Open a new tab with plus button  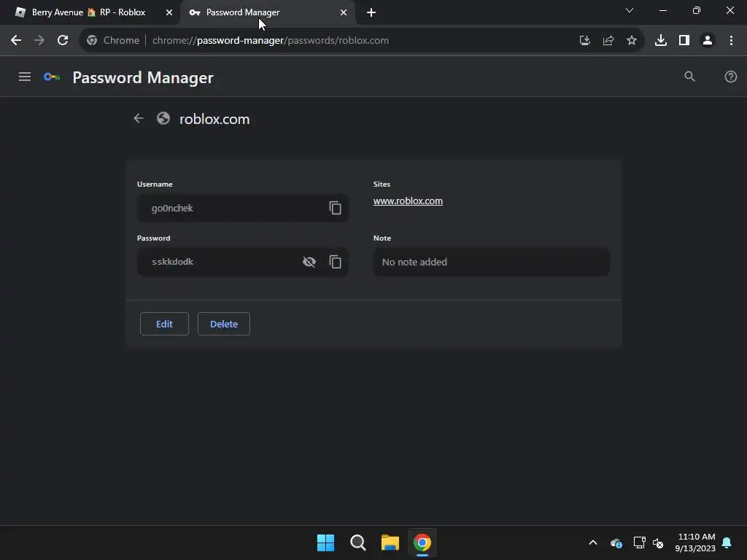click(x=371, y=12)
